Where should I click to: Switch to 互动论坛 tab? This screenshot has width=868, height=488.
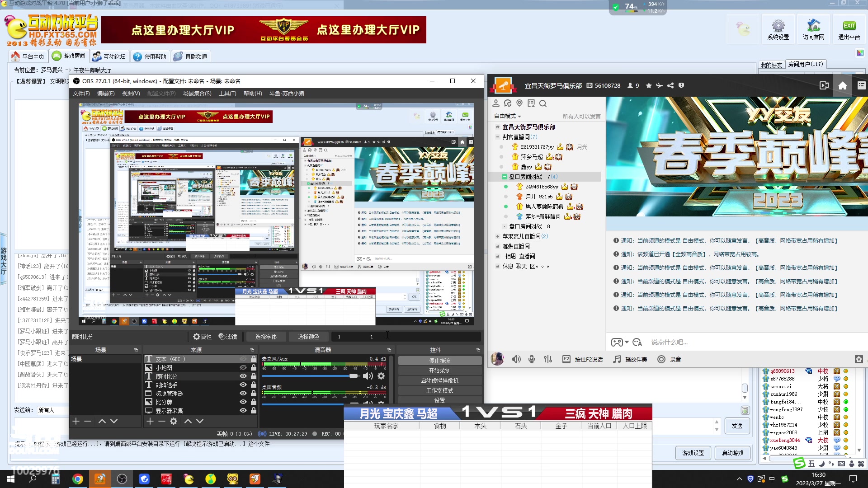[109, 56]
